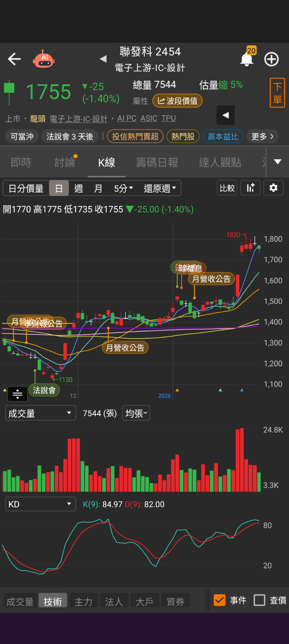
Task: Tap the blue event triangle under chart
Action: tap(242, 390)
